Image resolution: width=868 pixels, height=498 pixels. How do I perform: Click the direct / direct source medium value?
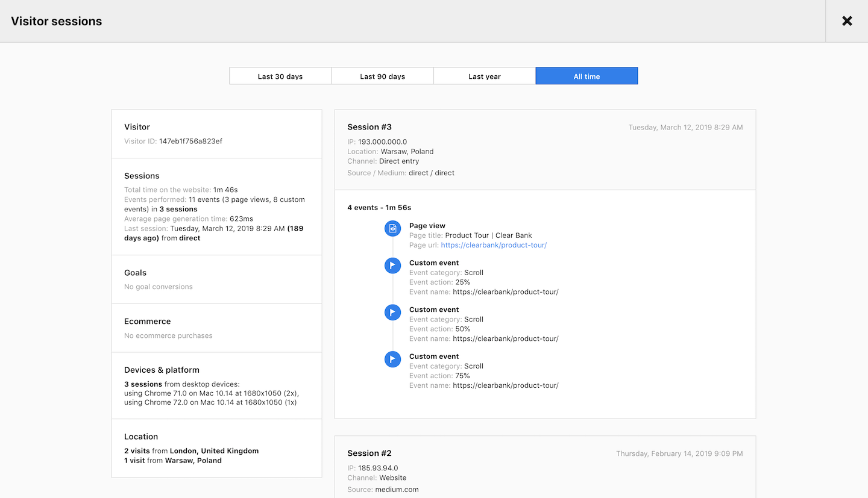point(432,173)
